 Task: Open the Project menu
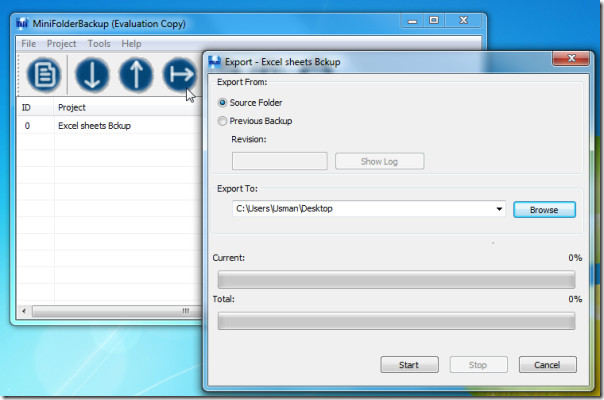coord(62,44)
